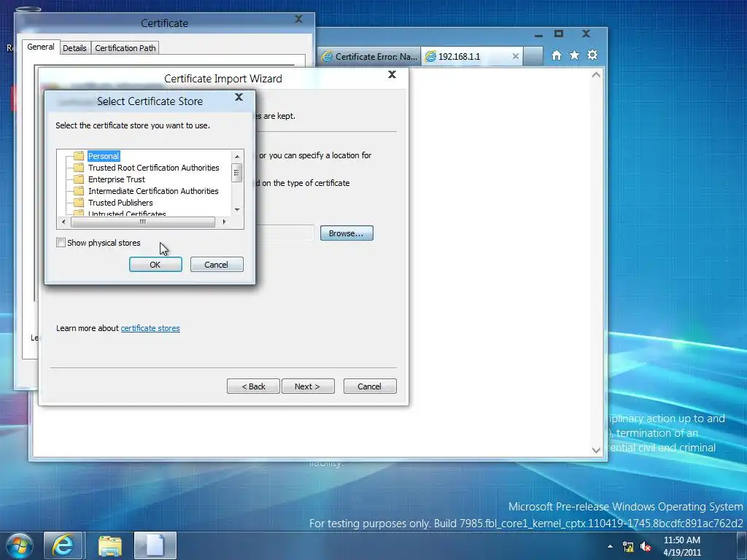Open Windows Explorer from the taskbar

coord(110,545)
